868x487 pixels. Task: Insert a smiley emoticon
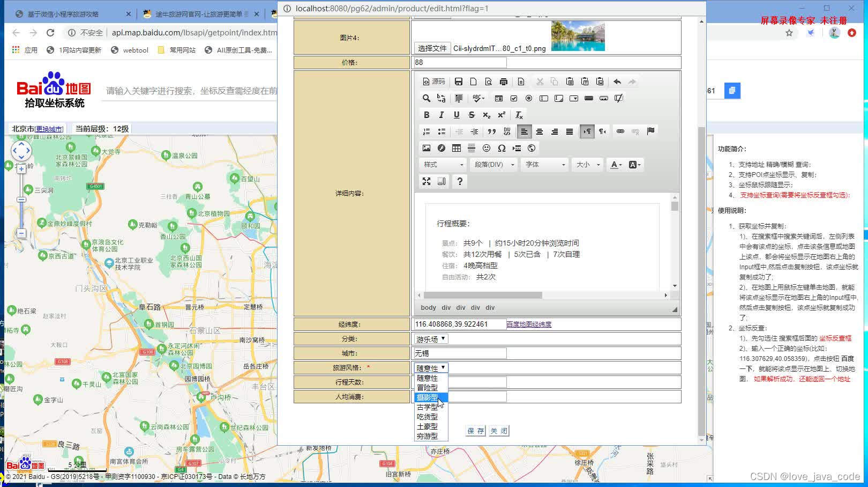[487, 148]
